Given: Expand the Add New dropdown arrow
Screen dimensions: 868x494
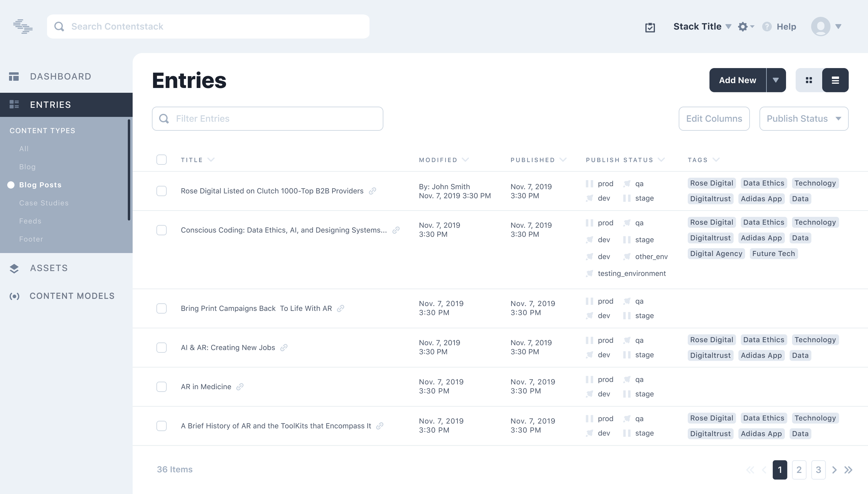Looking at the screenshot, I should 776,80.
